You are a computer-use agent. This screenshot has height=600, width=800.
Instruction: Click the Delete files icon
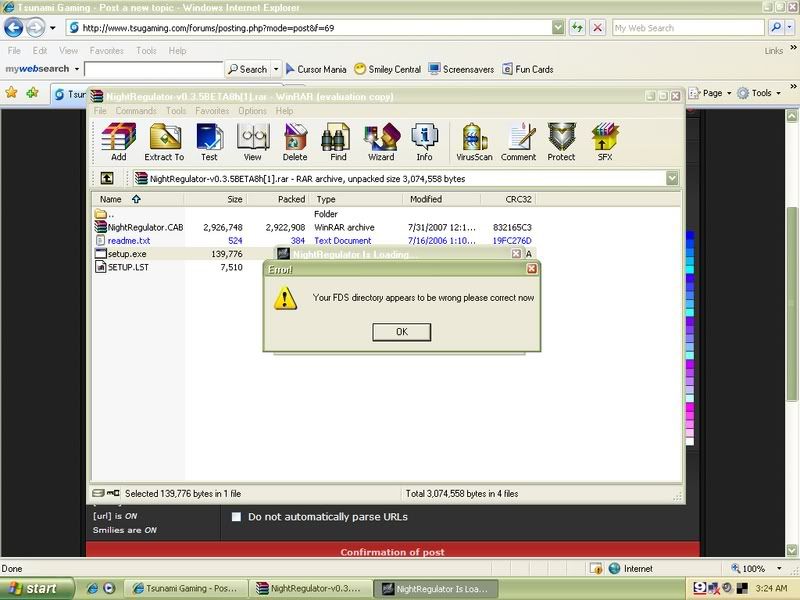click(295, 141)
